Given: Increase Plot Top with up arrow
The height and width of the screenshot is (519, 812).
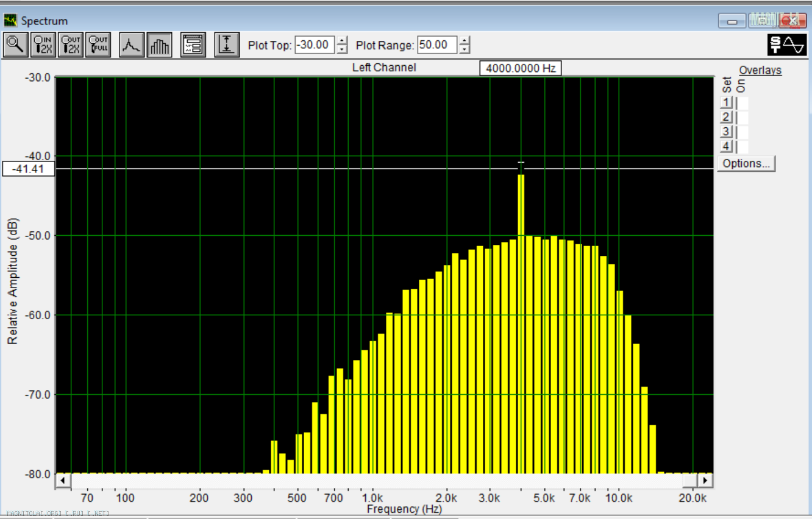Looking at the screenshot, I should pyautogui.click(x=343, y=41).
